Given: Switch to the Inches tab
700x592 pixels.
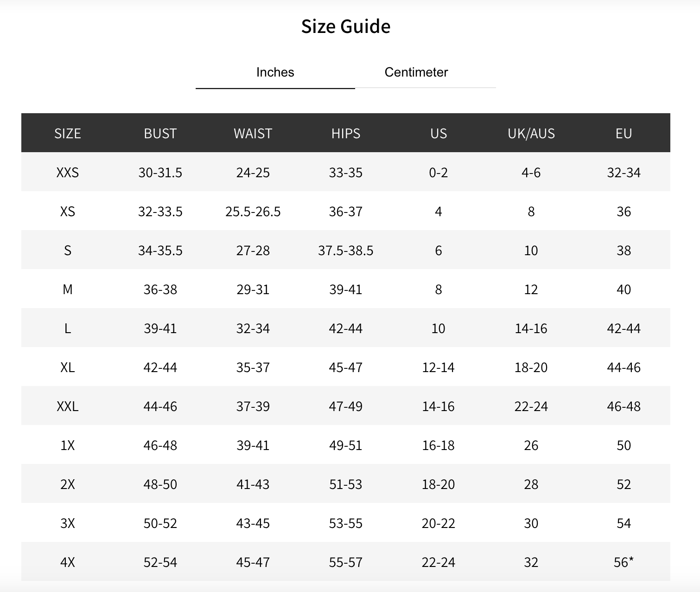Looking at the screenshot, I should (x=275, y=72).
